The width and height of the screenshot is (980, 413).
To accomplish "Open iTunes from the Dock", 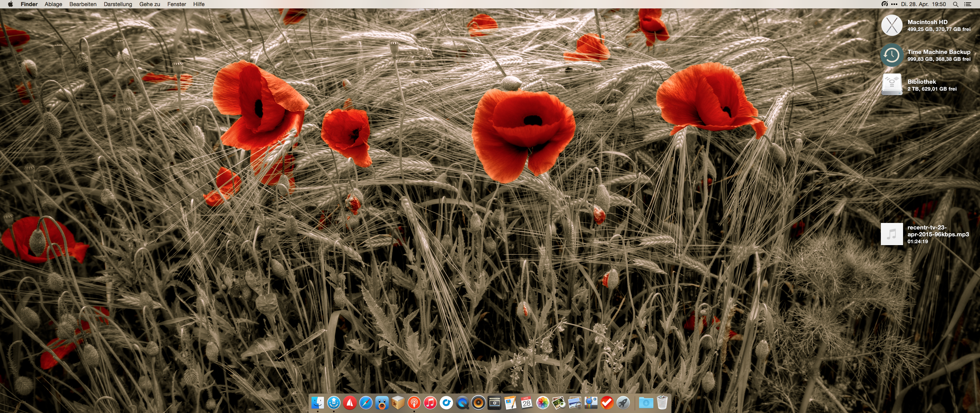I will tap(430, 403).
